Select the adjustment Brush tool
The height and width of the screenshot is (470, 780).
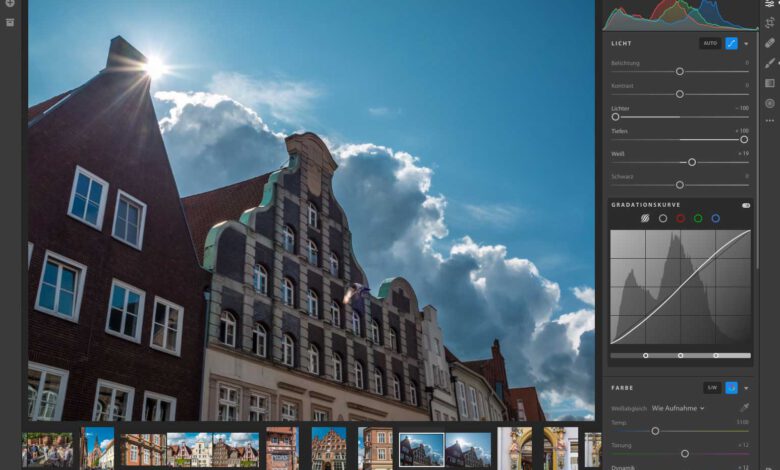click(770, 63)
